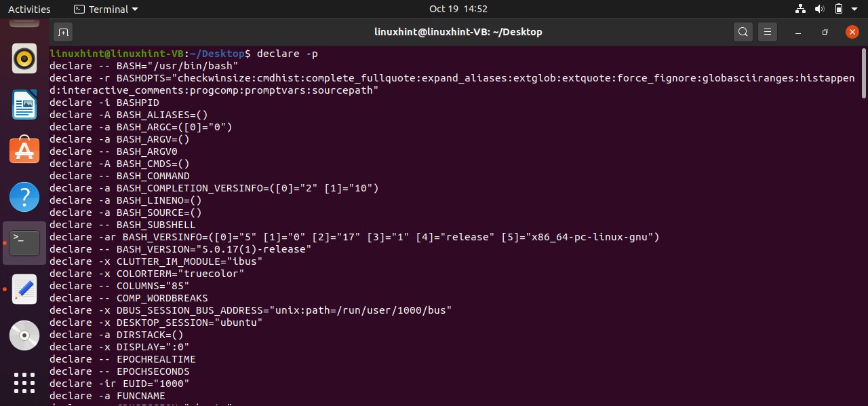This screenshot has height=406, width=868.
Task: Open a new terminal tab
Action: coord(63,32)
